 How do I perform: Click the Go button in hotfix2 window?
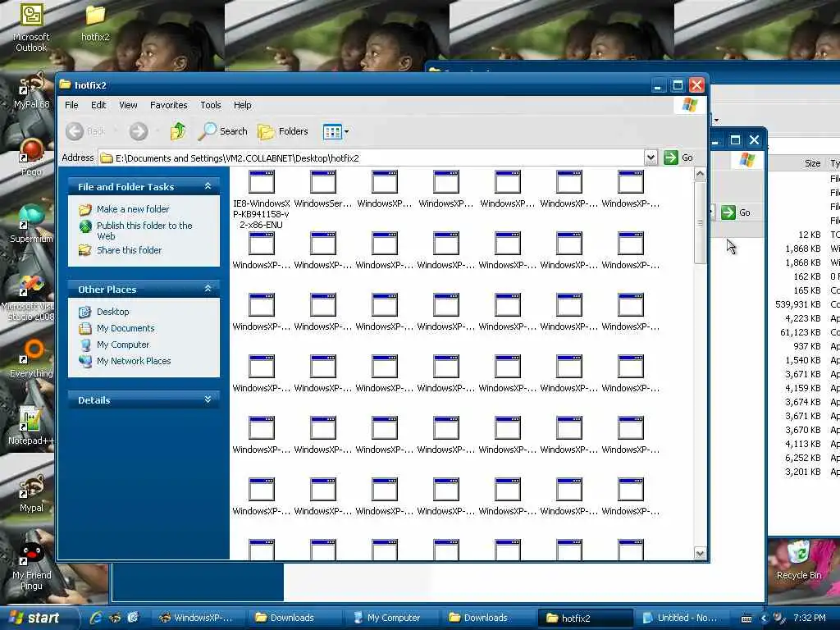click(678, 157)
